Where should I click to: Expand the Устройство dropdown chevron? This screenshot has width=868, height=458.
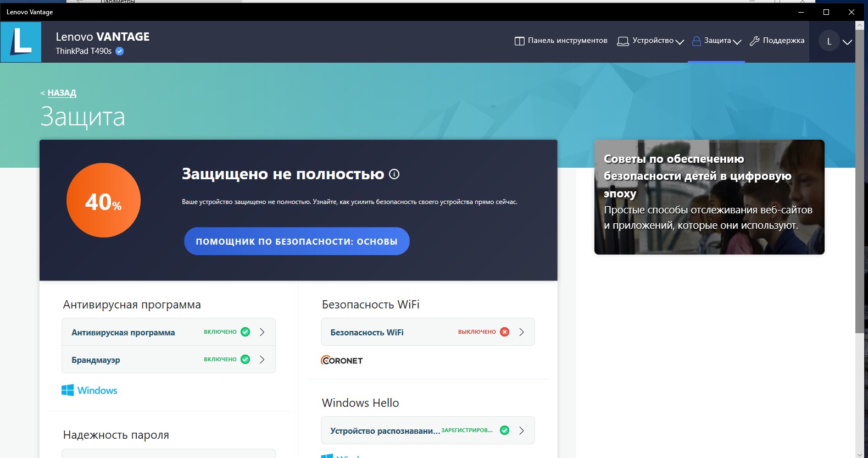pos(680,42)
